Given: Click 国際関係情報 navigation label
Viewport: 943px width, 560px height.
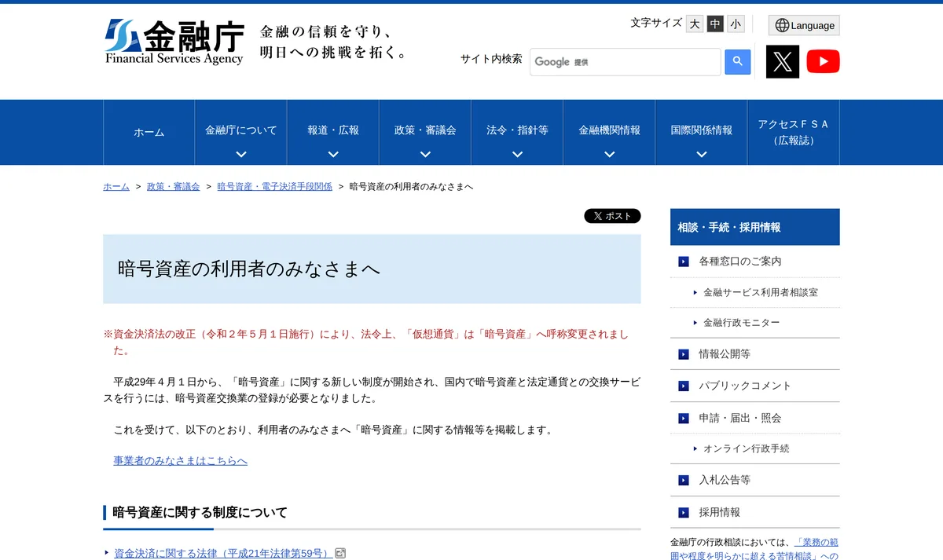Looking at the screenshot, I should (x=702, y=130).
